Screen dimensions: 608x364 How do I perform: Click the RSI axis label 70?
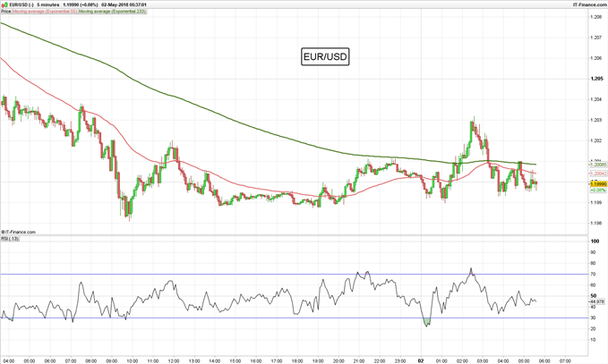pos(593,274)
